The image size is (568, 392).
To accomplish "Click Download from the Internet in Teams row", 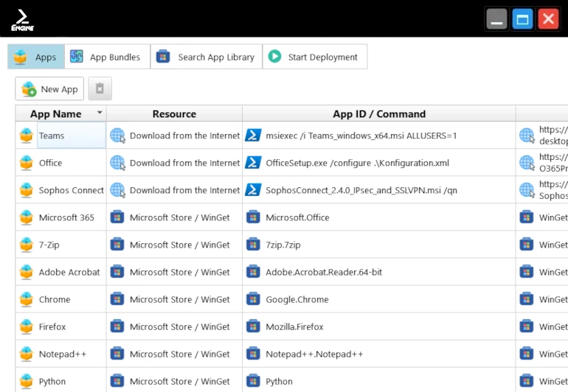I will tap(184, 136).
